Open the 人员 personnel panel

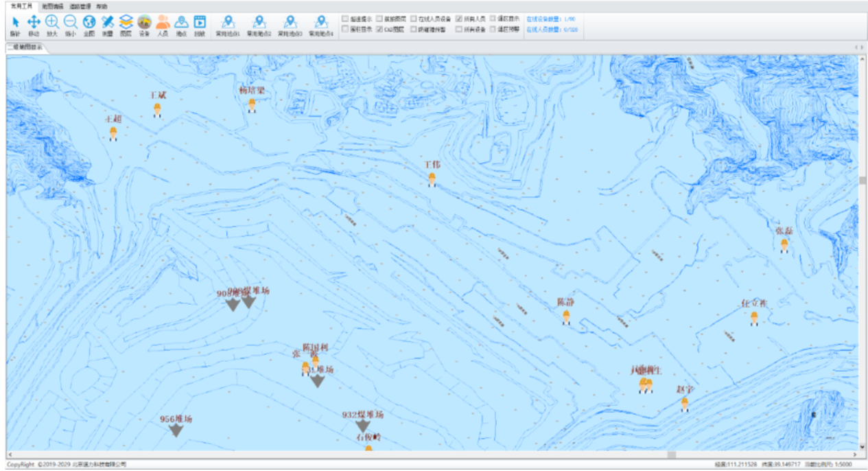click(x=163, y=25)
